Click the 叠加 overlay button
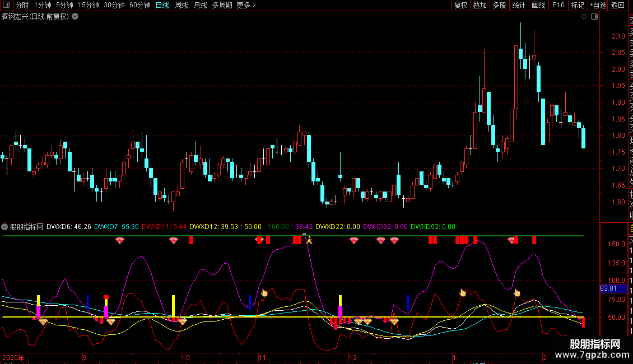Image resolution: width=633 pixels, height=364 pixels. click(480, 6)
